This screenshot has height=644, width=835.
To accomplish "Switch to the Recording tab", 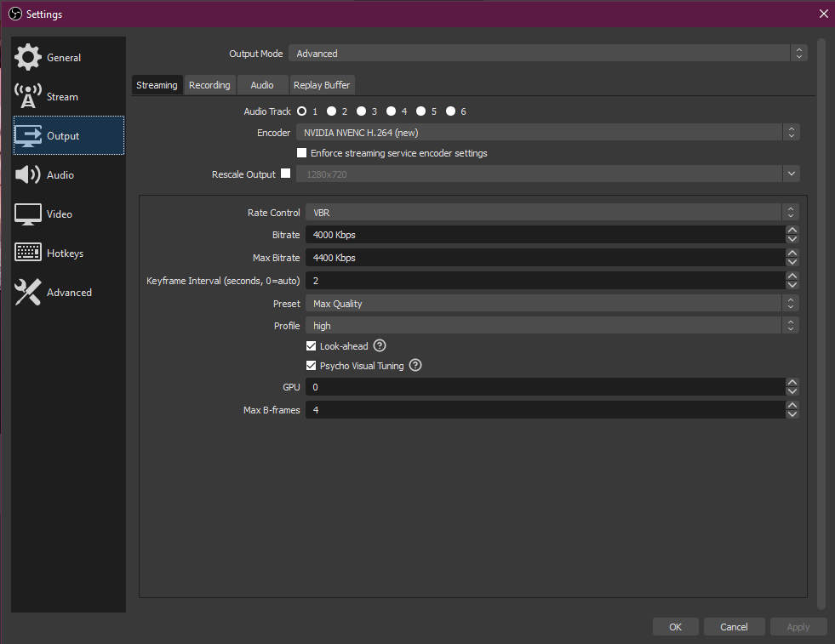I will (209, 84).
